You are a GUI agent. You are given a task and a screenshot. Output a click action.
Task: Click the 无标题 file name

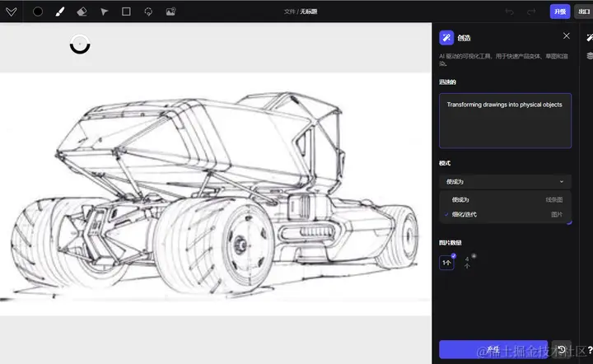(309, 12)
